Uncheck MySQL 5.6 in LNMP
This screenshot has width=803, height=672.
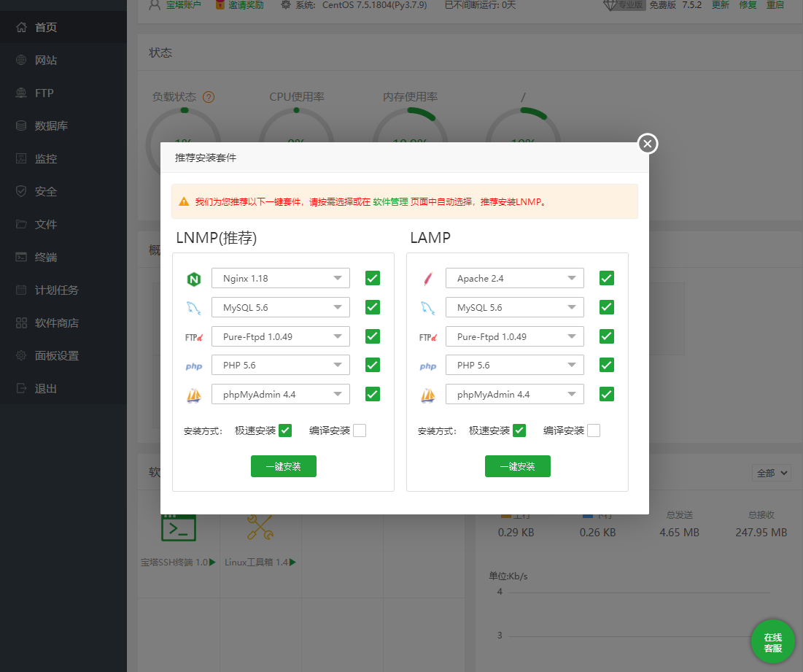point(372,307)
